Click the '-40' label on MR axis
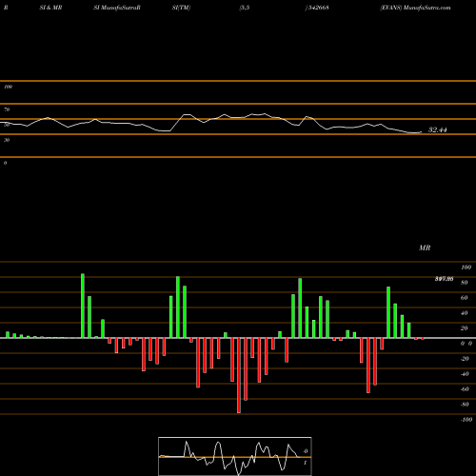The width and height of the screenshot is (476, 476). click(x=465, y=374)
